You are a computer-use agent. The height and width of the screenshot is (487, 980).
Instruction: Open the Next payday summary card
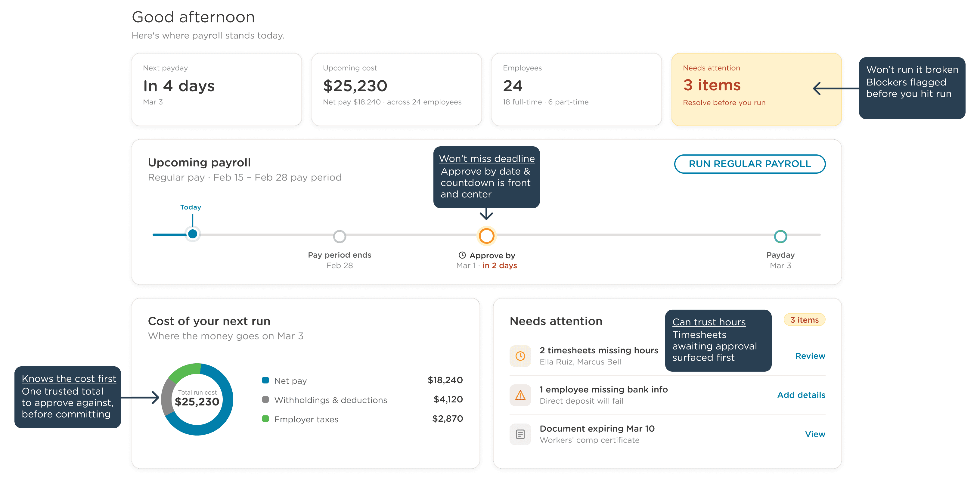pyautogui.click(x=216, y=89)
